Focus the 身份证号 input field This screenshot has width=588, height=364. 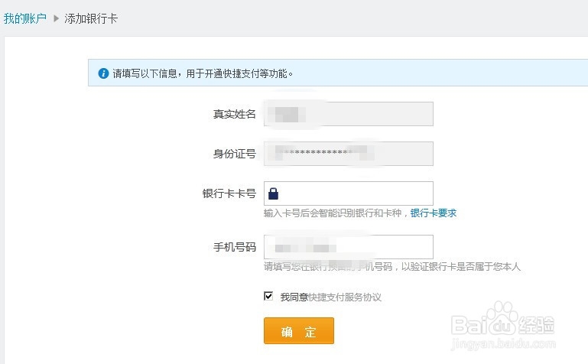(349, 154)
